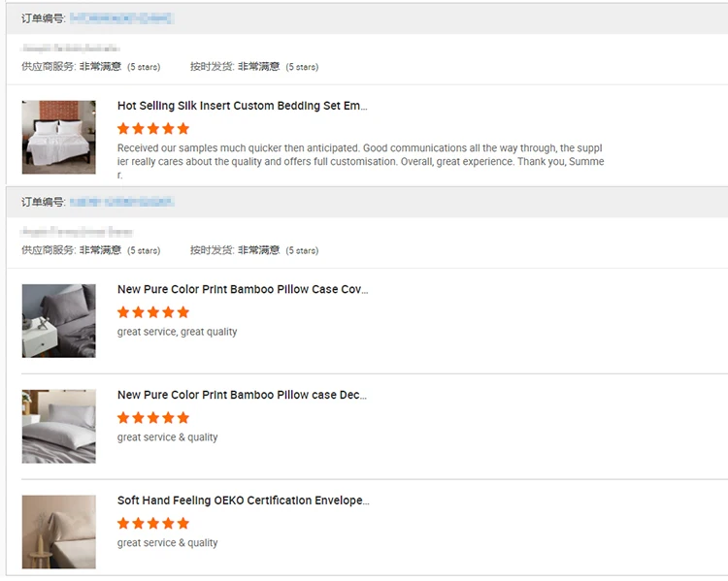Click star rating under Soft Hand Feeling OEKO
Viewport: 728px width, 581px height.
pos(153,524)
